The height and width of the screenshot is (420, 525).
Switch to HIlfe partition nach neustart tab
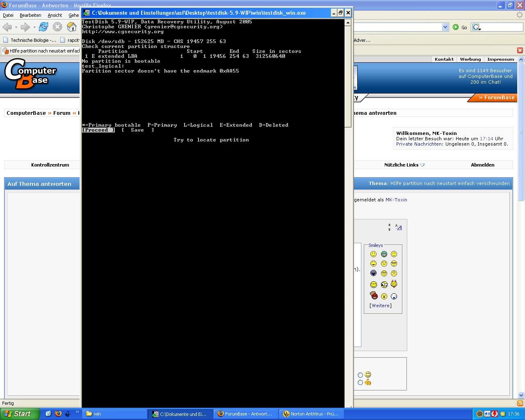41,51
